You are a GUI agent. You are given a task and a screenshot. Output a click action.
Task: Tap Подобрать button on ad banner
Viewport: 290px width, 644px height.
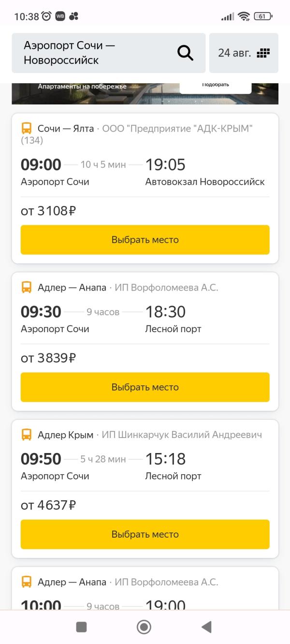(216, 86)
